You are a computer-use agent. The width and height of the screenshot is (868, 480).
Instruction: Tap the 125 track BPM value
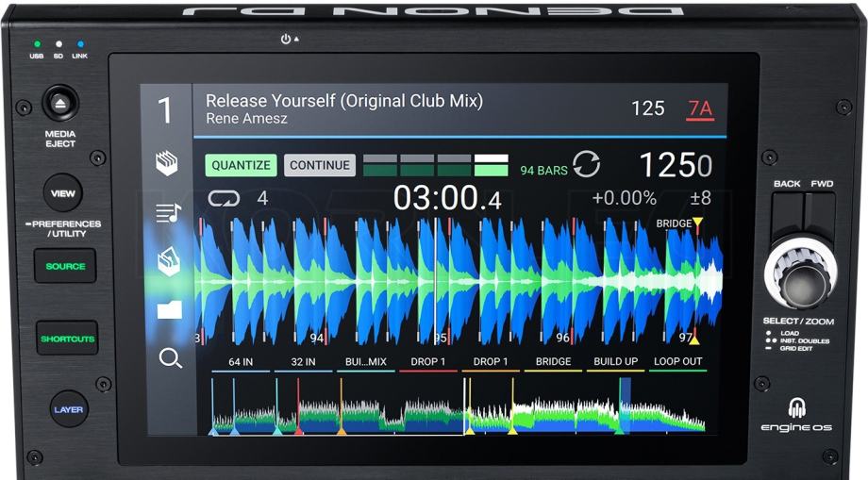pyautogui.click(x=647, y=108)
